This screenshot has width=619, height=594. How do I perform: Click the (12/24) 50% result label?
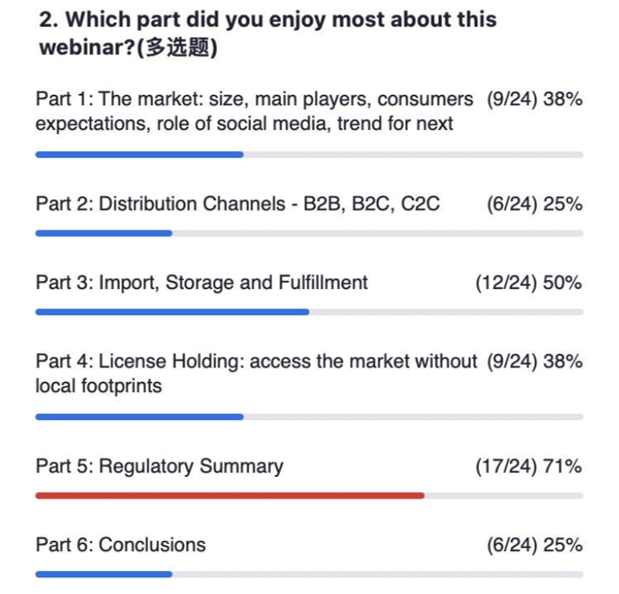(x=529, y=283)
